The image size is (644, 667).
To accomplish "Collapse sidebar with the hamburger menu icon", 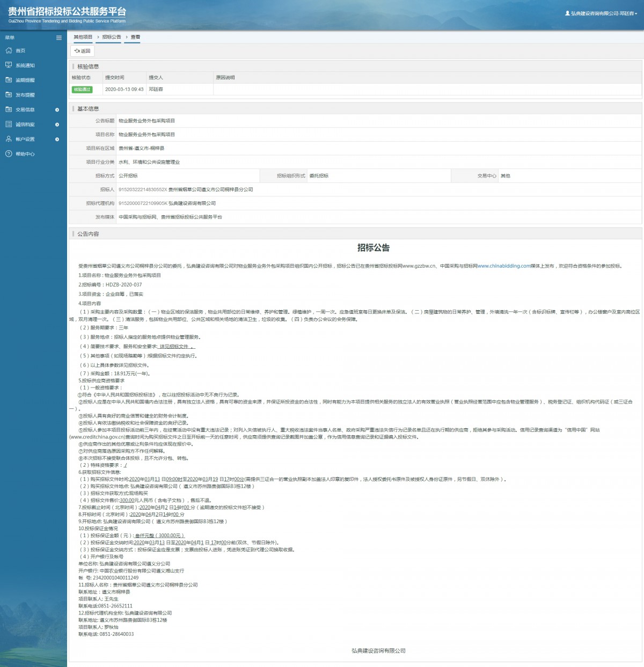I will [x=59, y=38].
